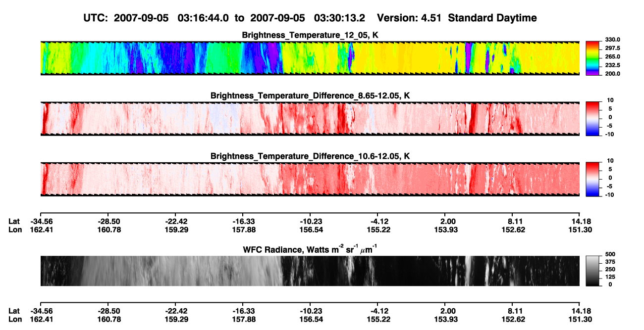Click the Brightness_Temperature_Difference_10.6-12.05 title
The width and height of the screenshot is (644, 330).
pos(310,156)
